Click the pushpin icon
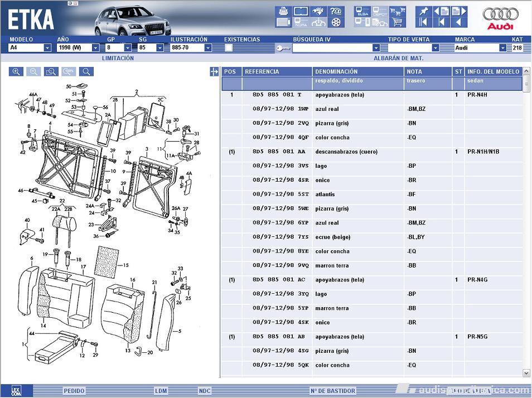532x398 pixels. [424, 11]
